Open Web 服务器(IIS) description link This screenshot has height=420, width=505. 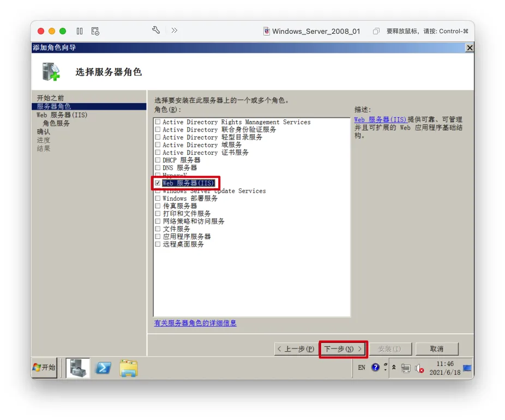(x=381, y=119)
